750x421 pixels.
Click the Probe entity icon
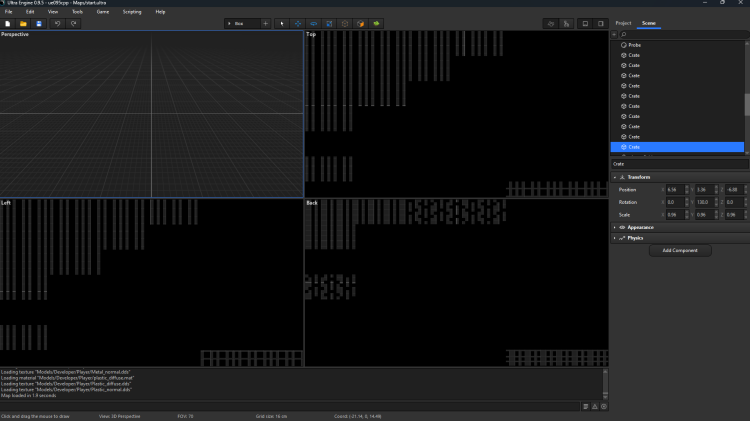click(x=624, y=45)
